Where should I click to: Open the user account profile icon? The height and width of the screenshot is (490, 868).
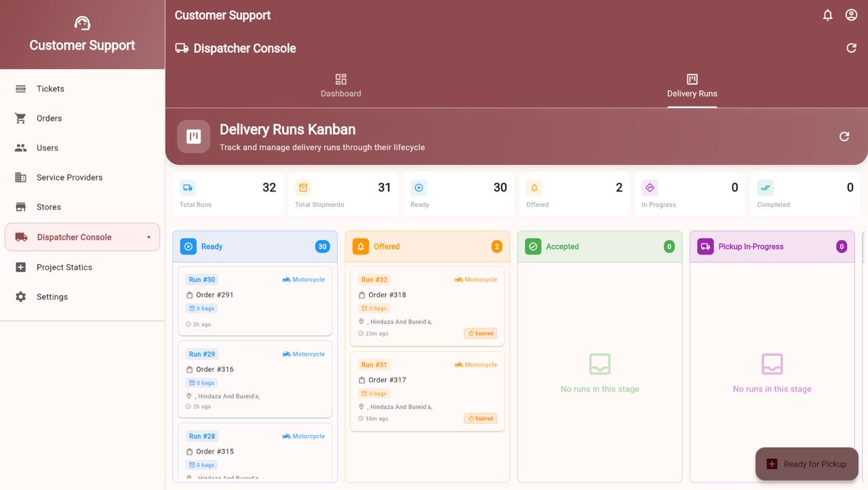[851, 15]
